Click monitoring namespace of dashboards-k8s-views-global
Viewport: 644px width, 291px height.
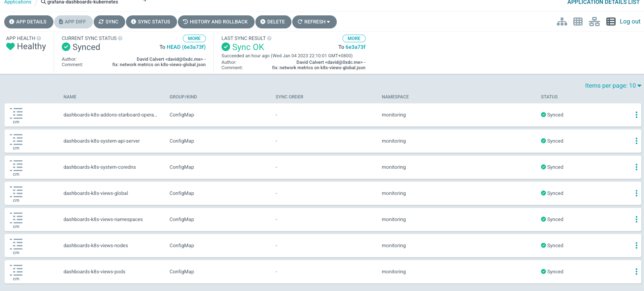[x=394, y=193]
